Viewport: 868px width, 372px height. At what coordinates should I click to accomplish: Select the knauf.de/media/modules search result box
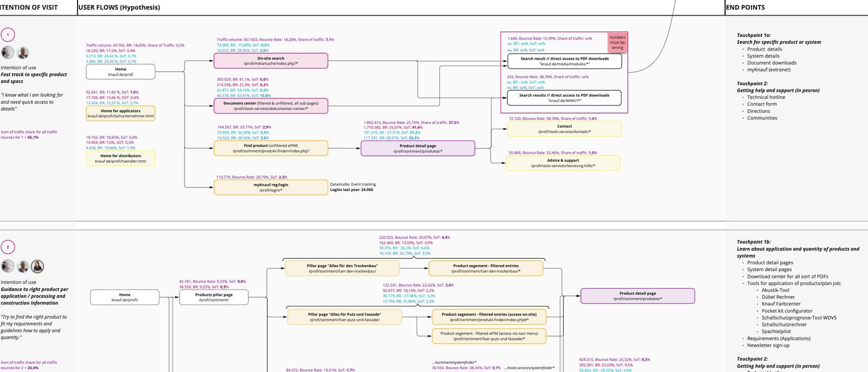click(564, 61)
